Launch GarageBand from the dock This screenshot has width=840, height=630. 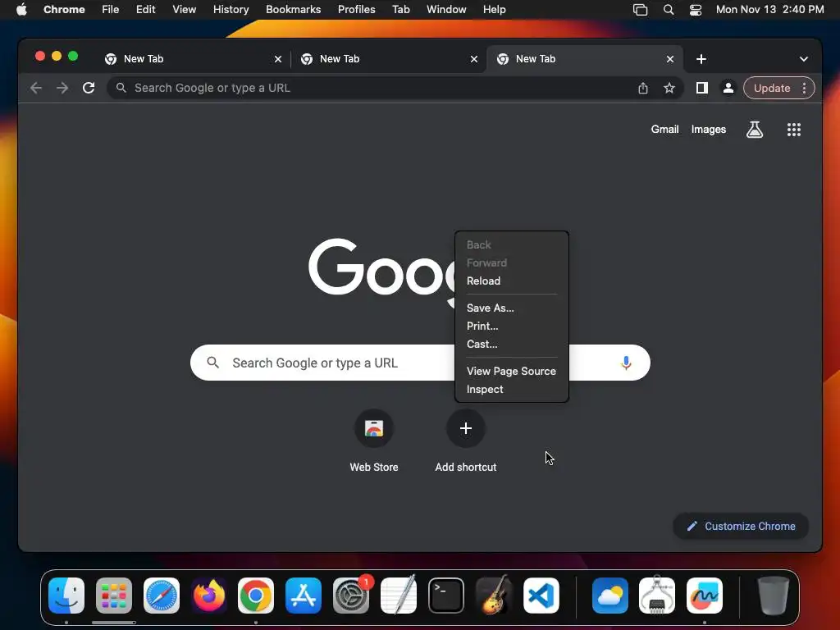pos(493,596)
